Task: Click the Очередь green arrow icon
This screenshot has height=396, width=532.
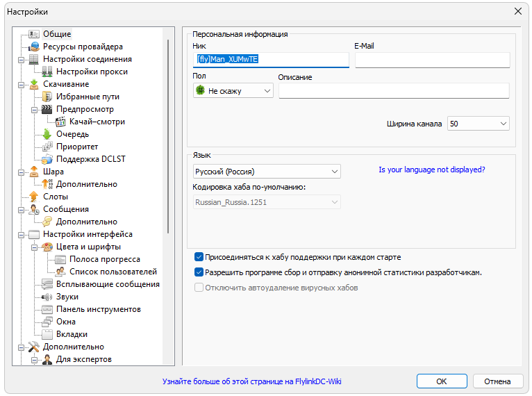Action: [x=47, y=134]
